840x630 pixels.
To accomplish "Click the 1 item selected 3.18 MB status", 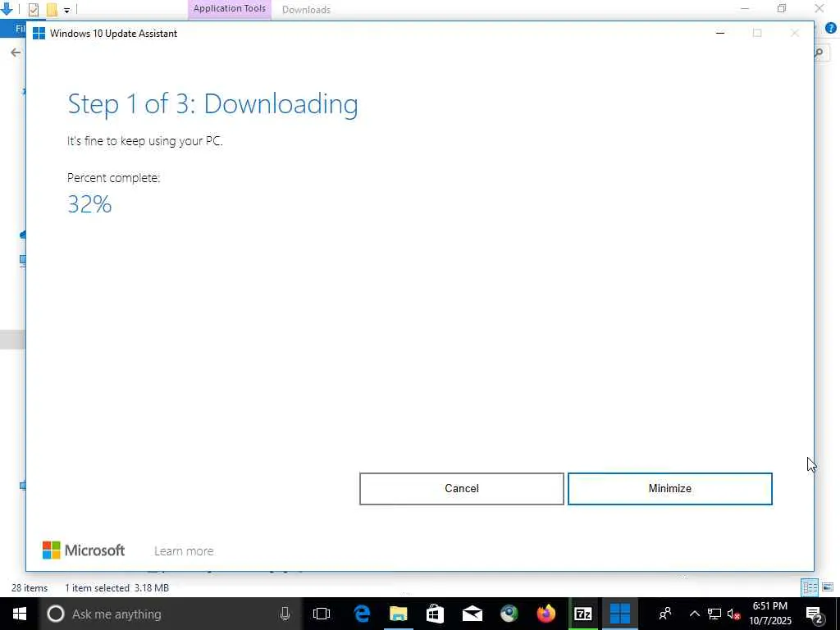I will tap(116, 587).
